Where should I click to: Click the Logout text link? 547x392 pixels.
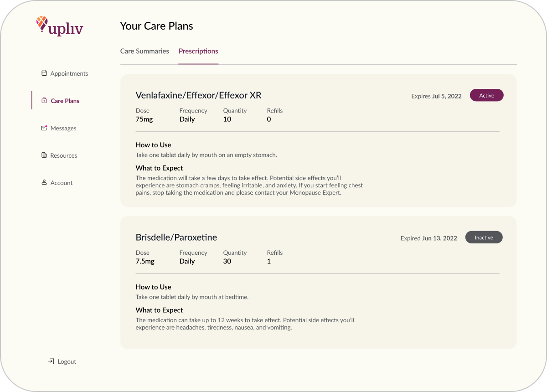pyautogui.click(x=67, y=361)
